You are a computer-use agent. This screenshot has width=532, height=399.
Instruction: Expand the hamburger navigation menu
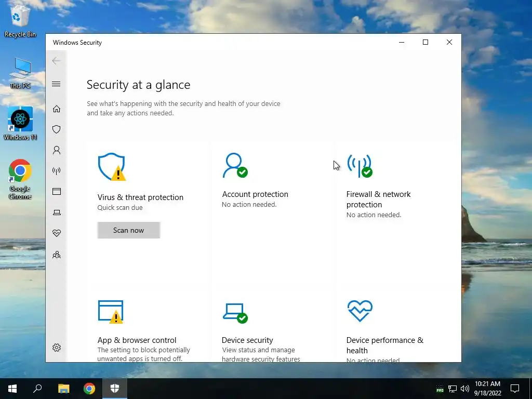(56, 84)
